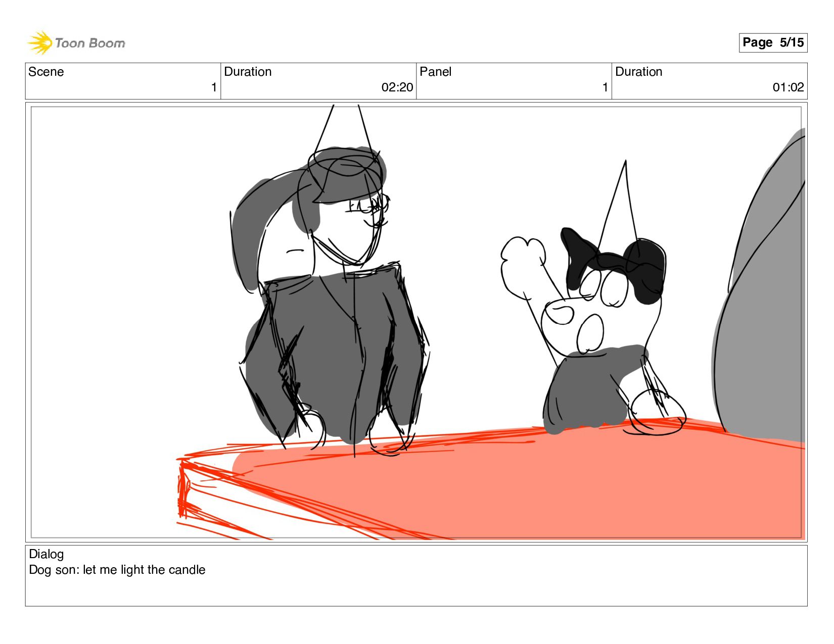The height and width of the screenshot is (644, 834).
Task: Click the tall character's glasses
Action: (x=369, y=205)
